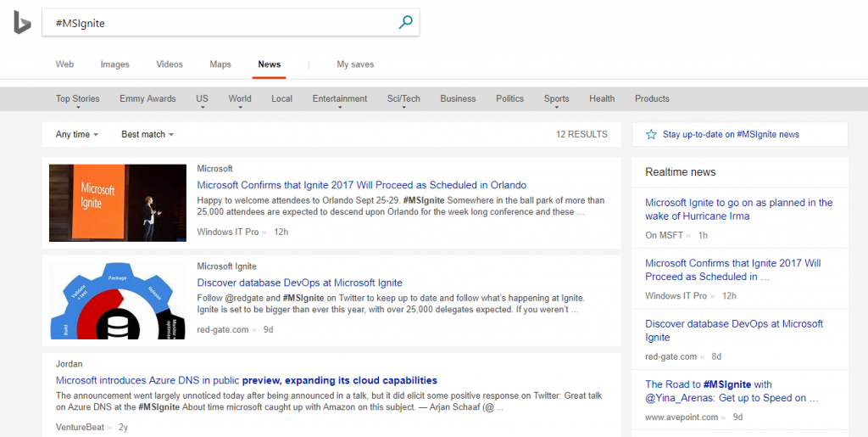Click the star icon beside Stay up-to-date
868x437 pixels.
651,134
